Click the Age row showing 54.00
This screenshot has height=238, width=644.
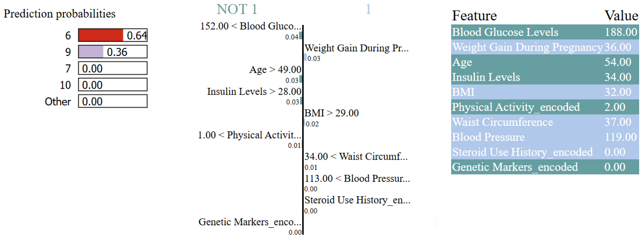point(544,62)
